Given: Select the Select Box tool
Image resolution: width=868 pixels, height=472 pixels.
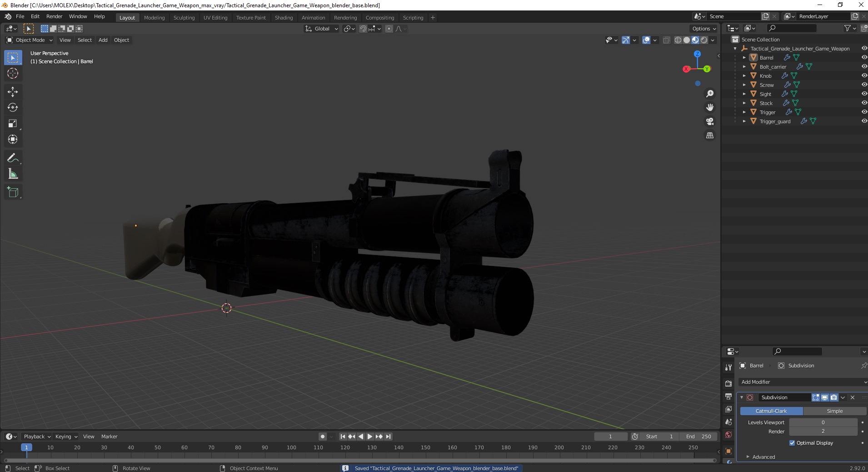Looking at the screenshot, I should (x=13, y=58).
